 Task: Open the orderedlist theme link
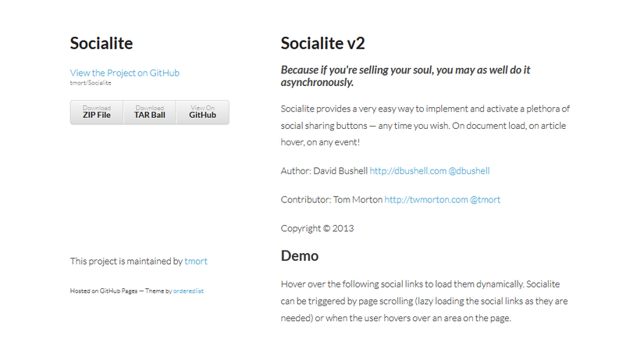click(189, 291)
